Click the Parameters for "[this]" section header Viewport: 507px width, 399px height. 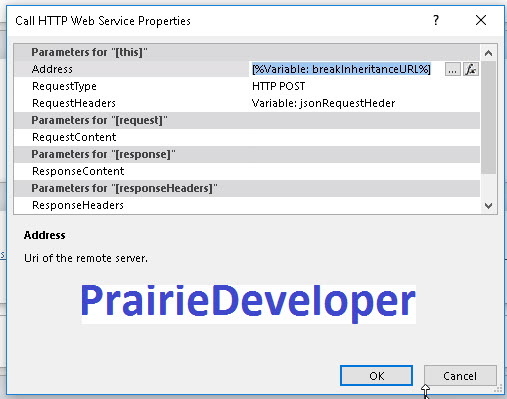[247, 52]
